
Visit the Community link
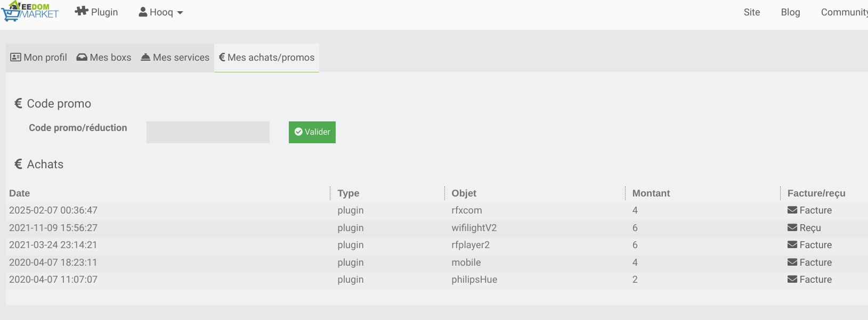pyautogui.click(x=843, y=12)
